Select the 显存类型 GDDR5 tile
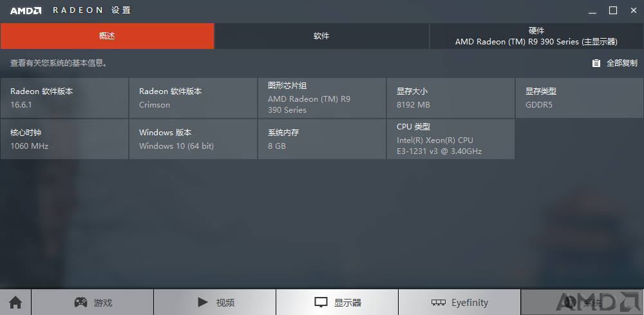644x315 pixels. point(580,98)
